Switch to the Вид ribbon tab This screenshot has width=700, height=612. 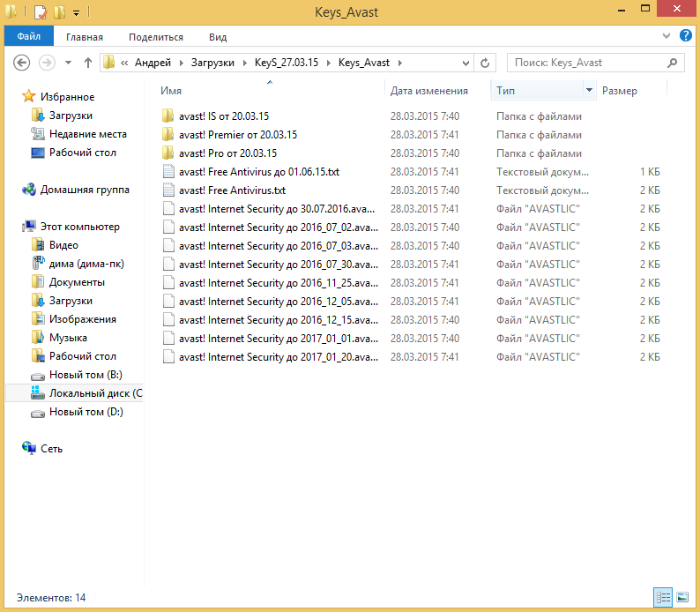218,37
